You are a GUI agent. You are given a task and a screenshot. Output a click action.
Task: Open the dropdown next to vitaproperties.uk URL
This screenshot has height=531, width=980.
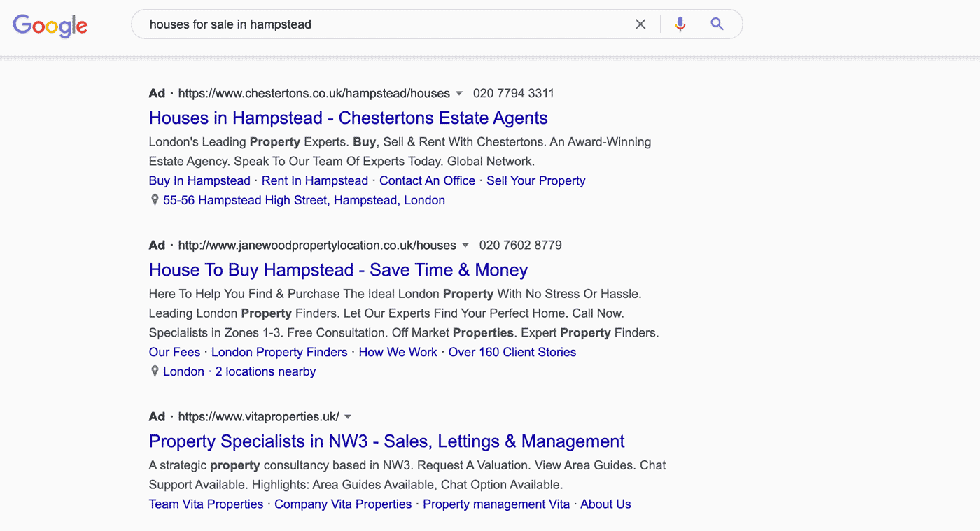coord(348,416)
